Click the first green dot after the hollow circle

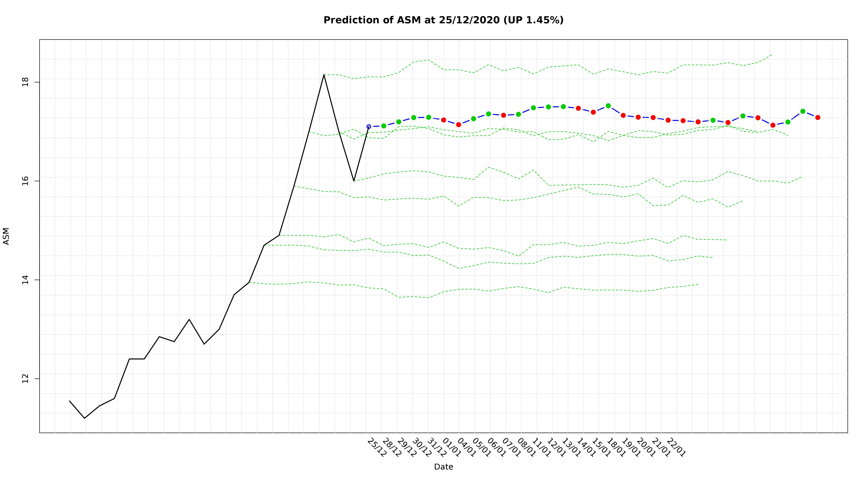click(x=384, y=126)
